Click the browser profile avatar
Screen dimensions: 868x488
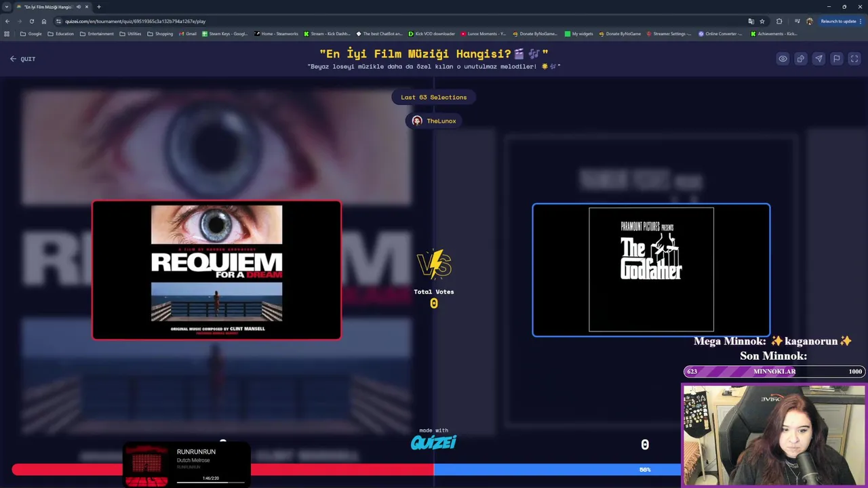(810, 21)
